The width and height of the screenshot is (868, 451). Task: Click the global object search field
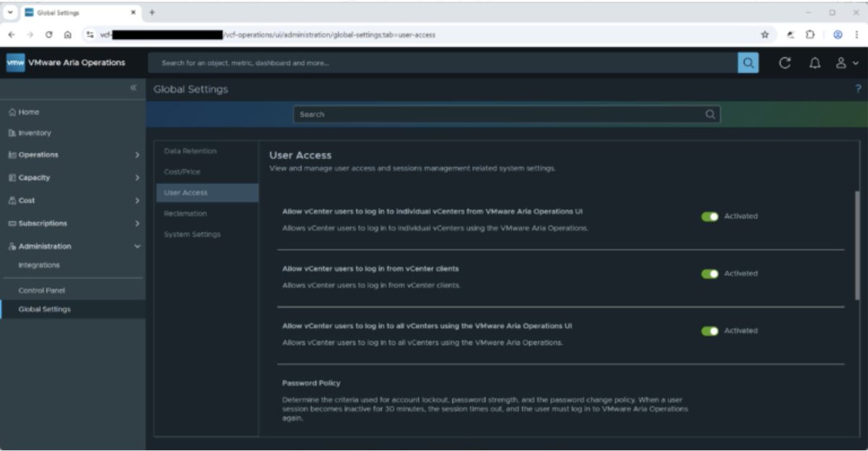[x=443, y=63]
